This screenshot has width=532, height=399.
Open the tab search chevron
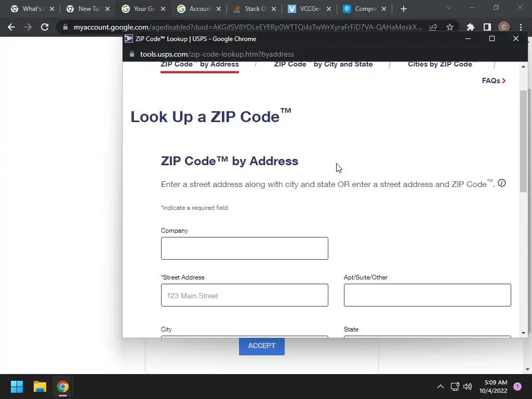tap(448, 7)
